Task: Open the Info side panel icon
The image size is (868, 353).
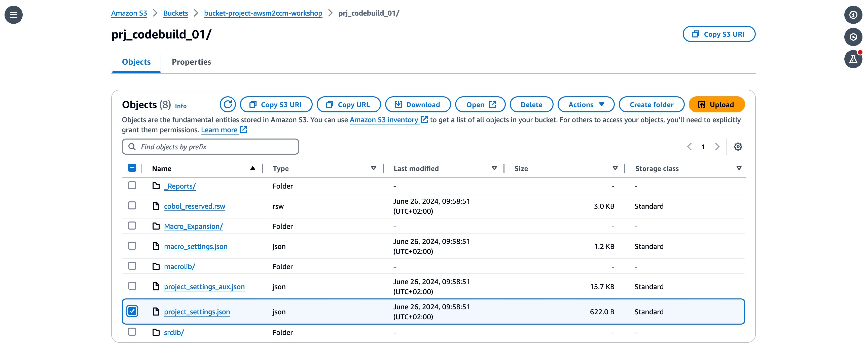Action: [x=853, y=15]
